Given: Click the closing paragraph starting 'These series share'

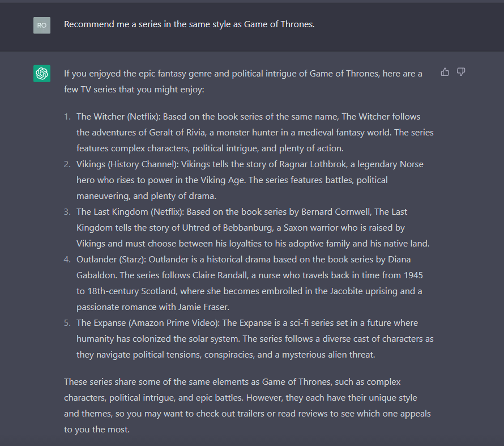Looking at the screenshot, I should pyautogui.click(x=247, y=406).
